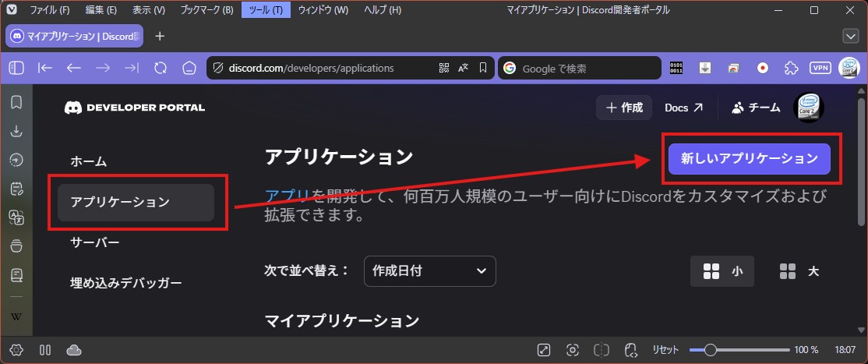The width and height of the screenshot is (868, 364).
Task: Go to the home page icon
Action: pyautogui.click(x=189, y=68)
